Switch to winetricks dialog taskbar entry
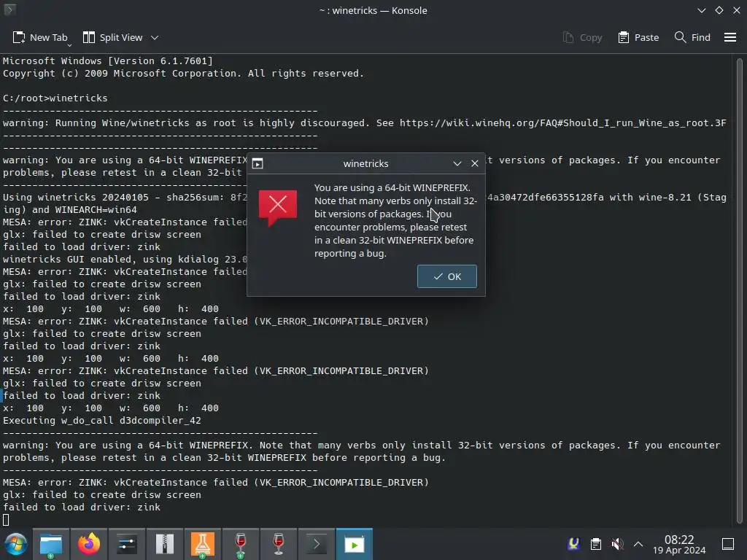The width and height of the screenshot is (747, 560). (x=355, y=544)
